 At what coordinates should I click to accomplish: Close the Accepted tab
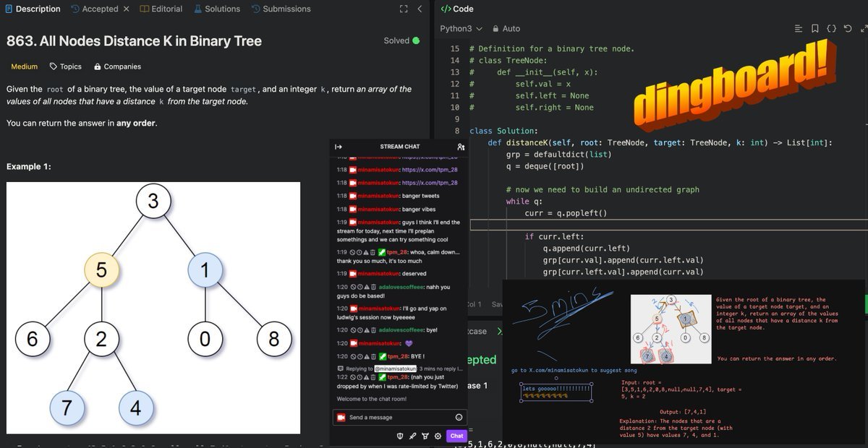pyautogui.click(x=126, y=9)
